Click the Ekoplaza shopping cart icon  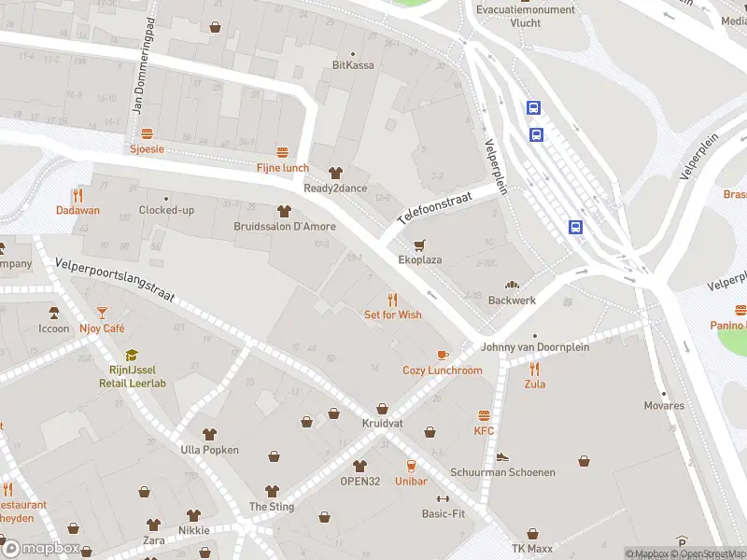point(419,245)
